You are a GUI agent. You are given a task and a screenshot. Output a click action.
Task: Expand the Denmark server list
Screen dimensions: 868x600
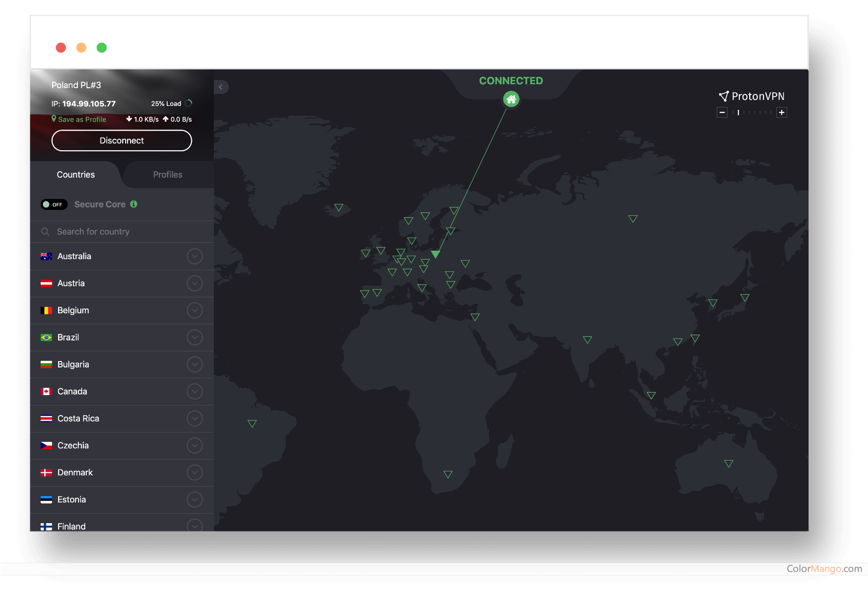coord(195,472)
